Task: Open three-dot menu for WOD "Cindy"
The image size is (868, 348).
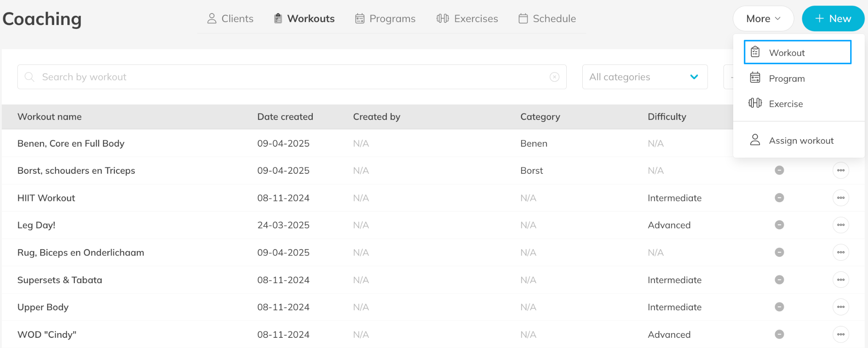Action: pos(840,334)
